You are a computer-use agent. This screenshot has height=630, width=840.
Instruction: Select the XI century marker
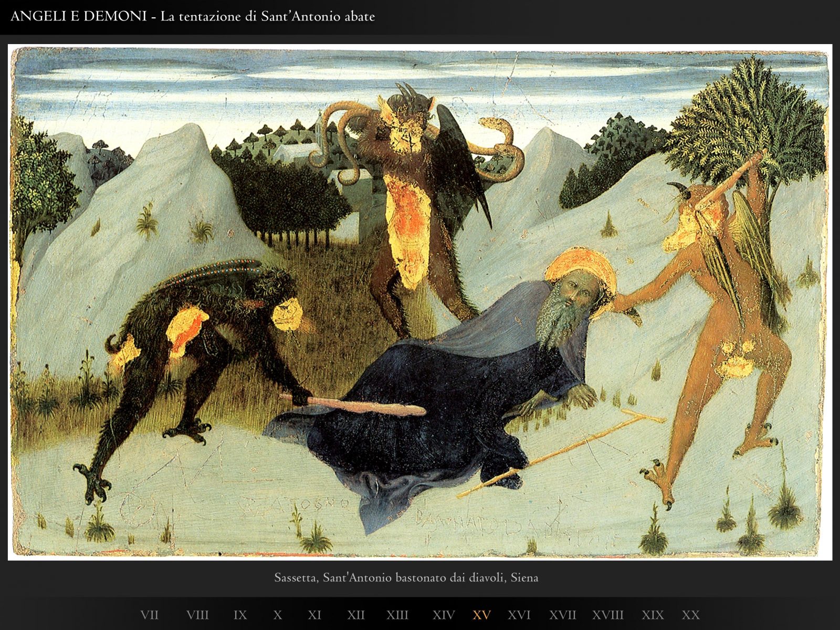click(314, 615)
